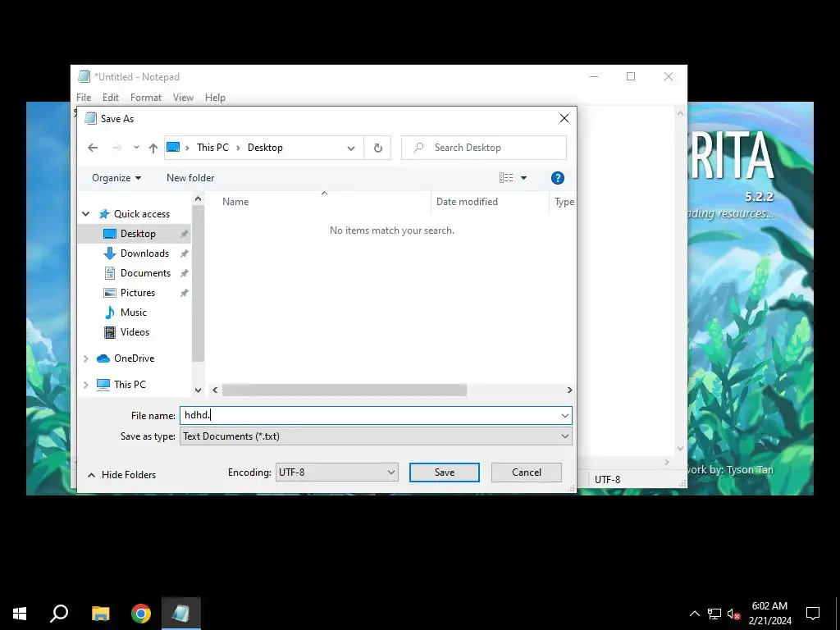
Task: Open the Notepad Edit menu
Action: pos(111,98)
